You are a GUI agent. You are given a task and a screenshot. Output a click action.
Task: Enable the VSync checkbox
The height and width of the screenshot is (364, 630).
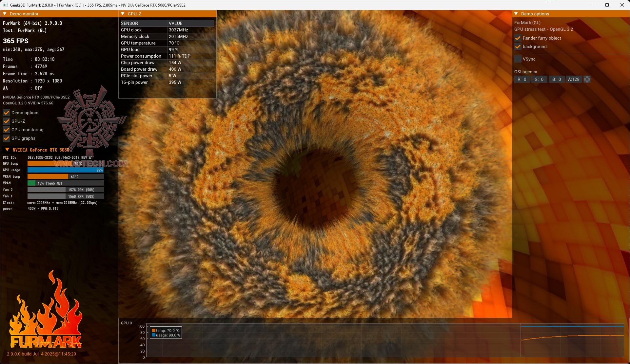pyautogui.click(x=518, y=59)
